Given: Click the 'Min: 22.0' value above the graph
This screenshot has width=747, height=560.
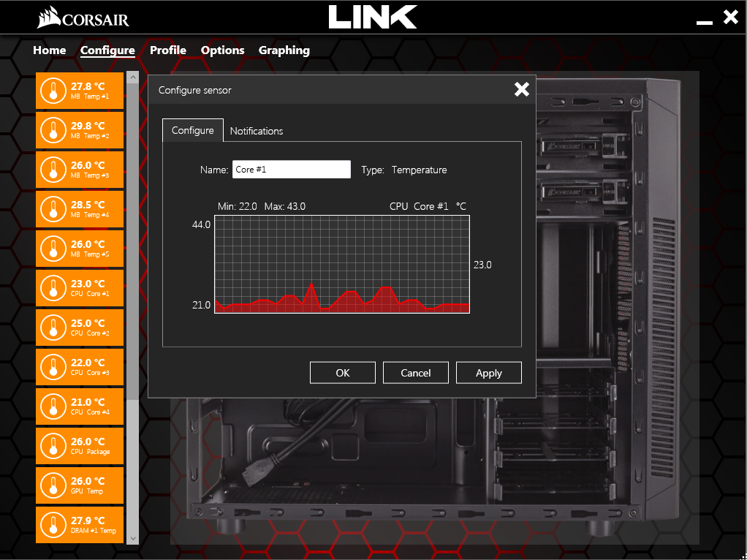Looking at the screenshot, I should click(238, 206).
